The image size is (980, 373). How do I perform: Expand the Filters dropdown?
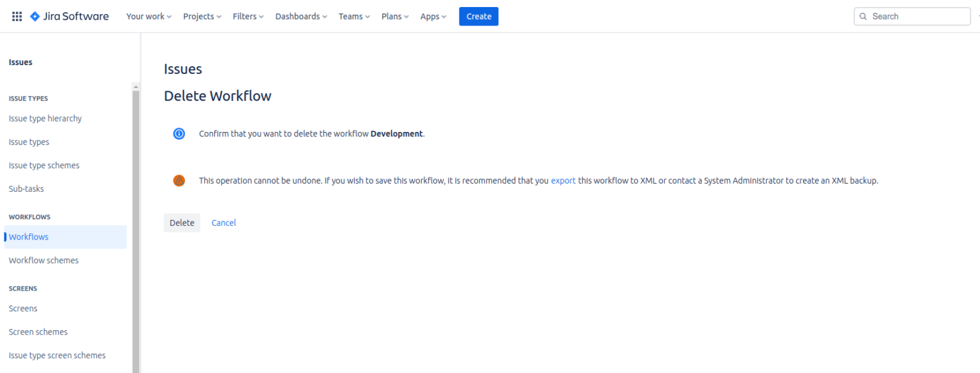click(248, 17)
